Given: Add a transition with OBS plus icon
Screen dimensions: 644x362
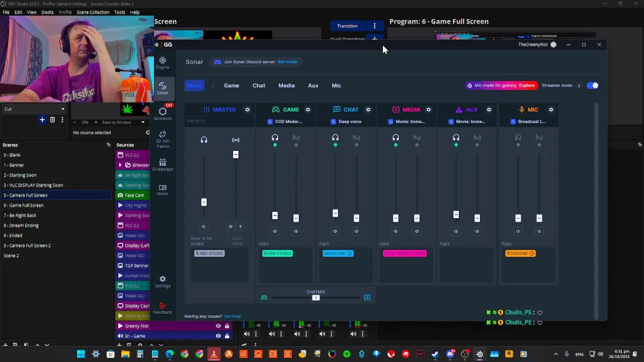Looking at the screenshot, I should [42, 120].
